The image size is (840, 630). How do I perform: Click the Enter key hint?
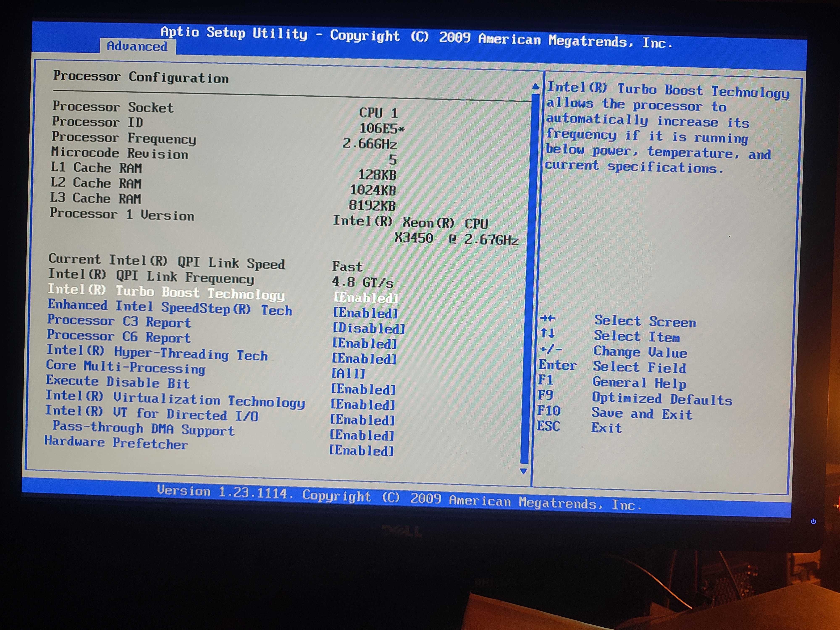point(558,365)
